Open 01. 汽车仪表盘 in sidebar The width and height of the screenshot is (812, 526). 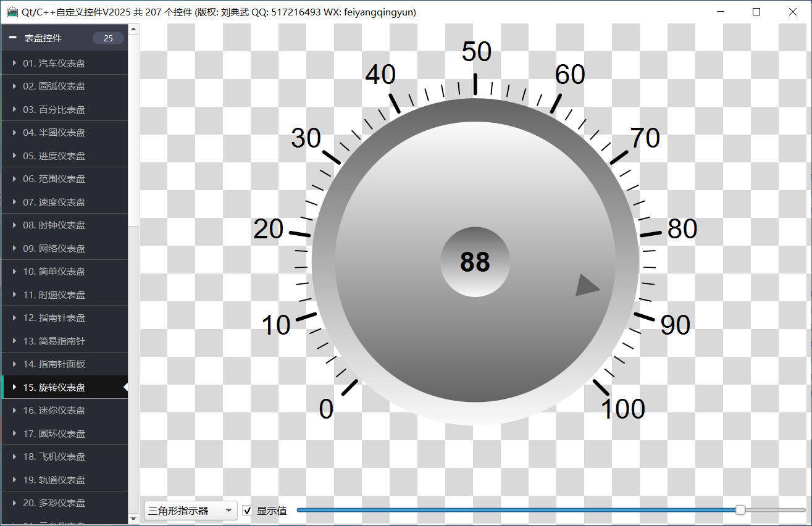(64, 63)
